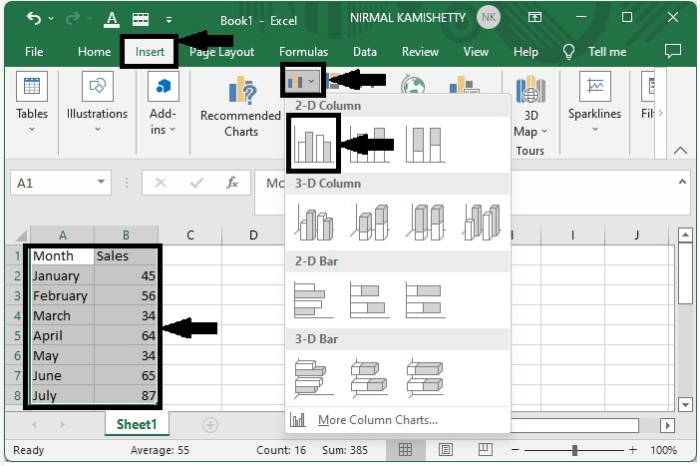
Task: Select the 3-D Clustered Column chart
Action: pyautogui.click(x=314, y=222)
